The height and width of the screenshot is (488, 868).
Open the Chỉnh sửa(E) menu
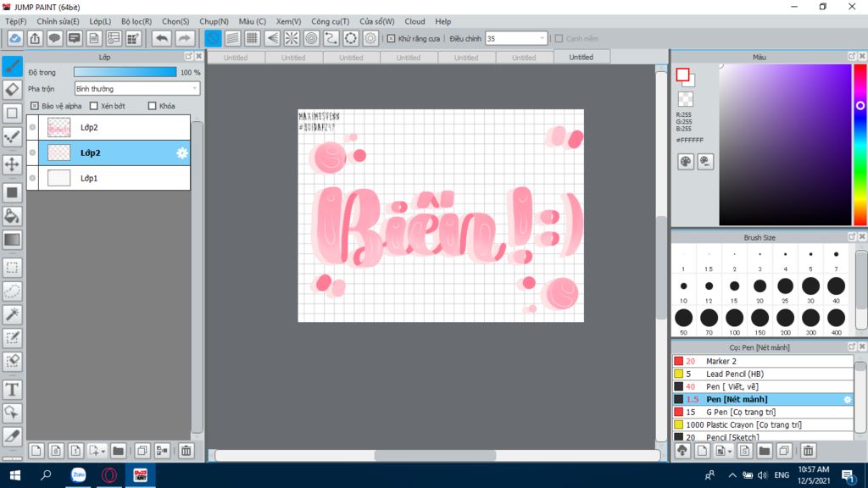coord(58,21)
